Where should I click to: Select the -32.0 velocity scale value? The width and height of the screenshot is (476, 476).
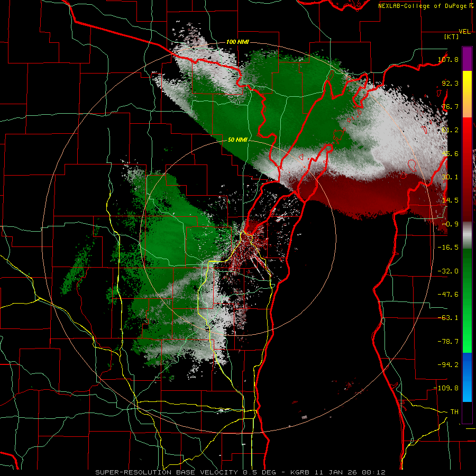448,271
